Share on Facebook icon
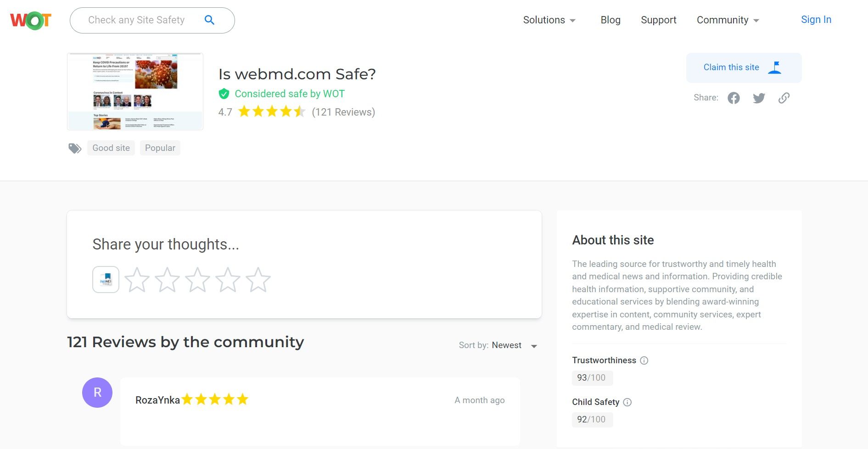 click(734, 98)
